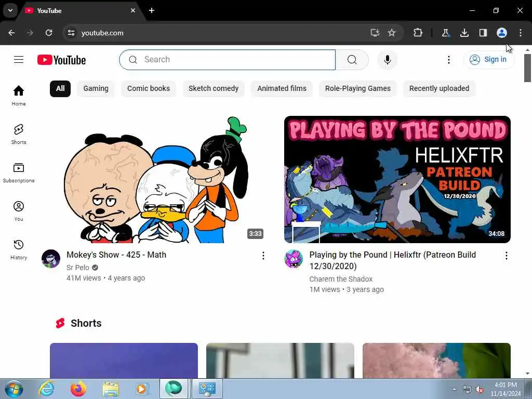Click the YouTube logo
532x399 pixels.
(61, 60)
